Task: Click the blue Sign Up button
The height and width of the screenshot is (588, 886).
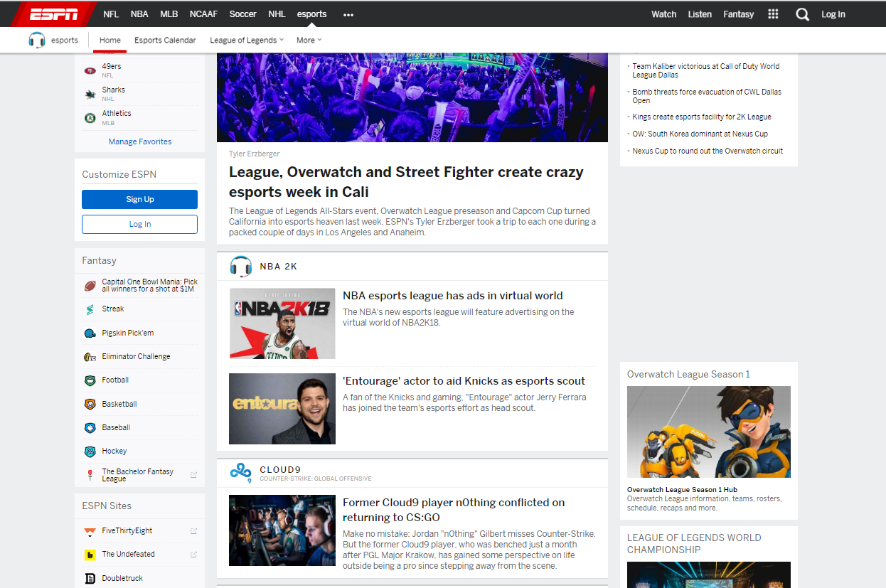Action: point(139,199)
